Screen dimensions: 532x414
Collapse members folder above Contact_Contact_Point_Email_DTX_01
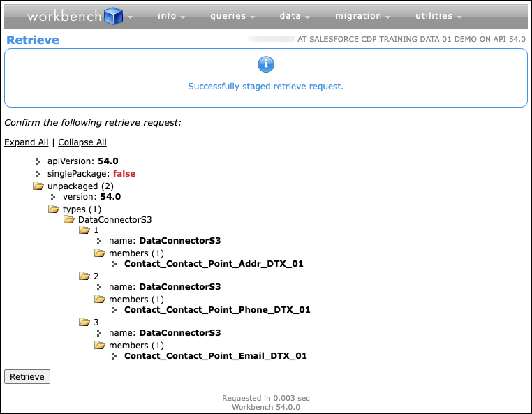[x=100, y=345]
